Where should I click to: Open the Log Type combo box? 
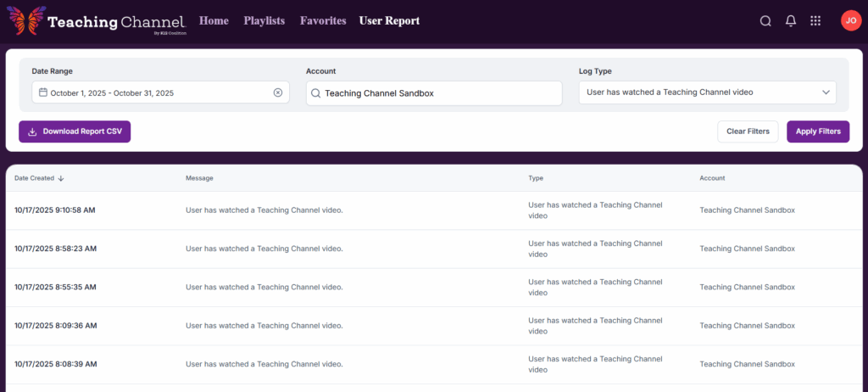click(x=708, y=92)
